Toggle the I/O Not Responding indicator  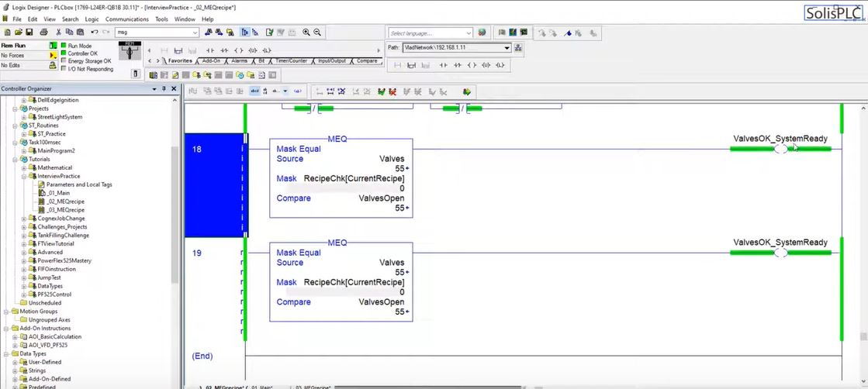click(64, 69)
